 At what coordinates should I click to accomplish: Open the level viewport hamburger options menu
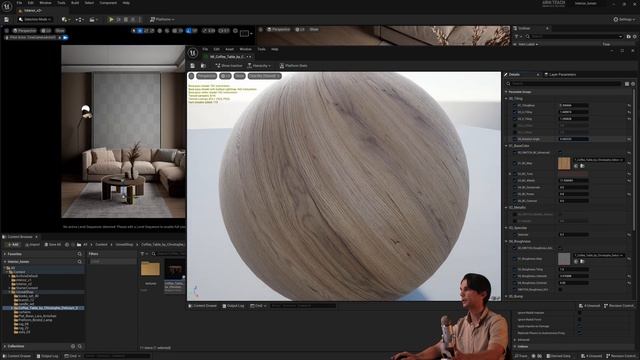[7, 30]
